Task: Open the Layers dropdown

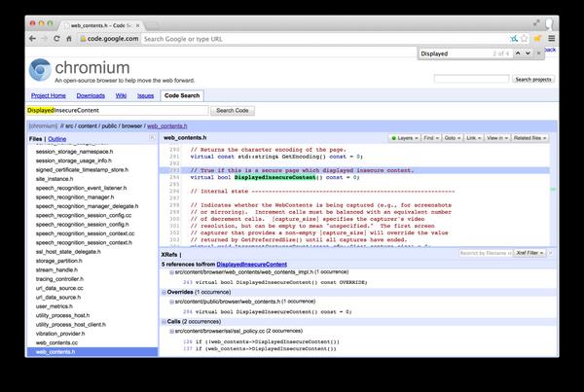Action: 404,138
